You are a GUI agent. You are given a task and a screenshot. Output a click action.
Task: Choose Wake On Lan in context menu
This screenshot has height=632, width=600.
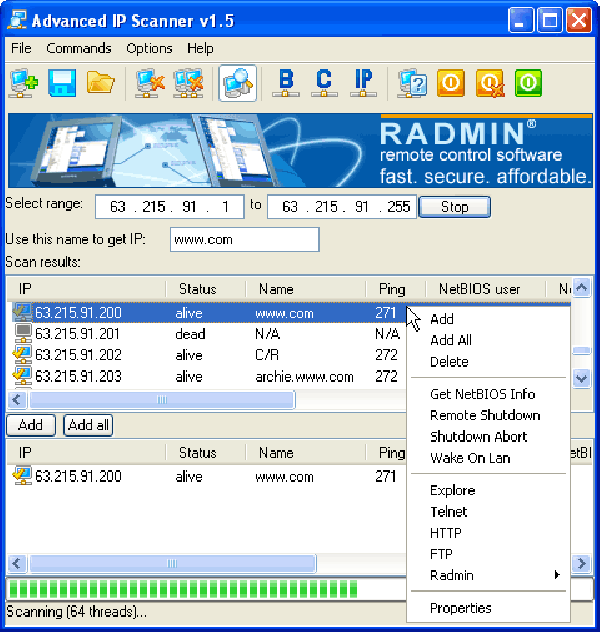click(488, 458)
